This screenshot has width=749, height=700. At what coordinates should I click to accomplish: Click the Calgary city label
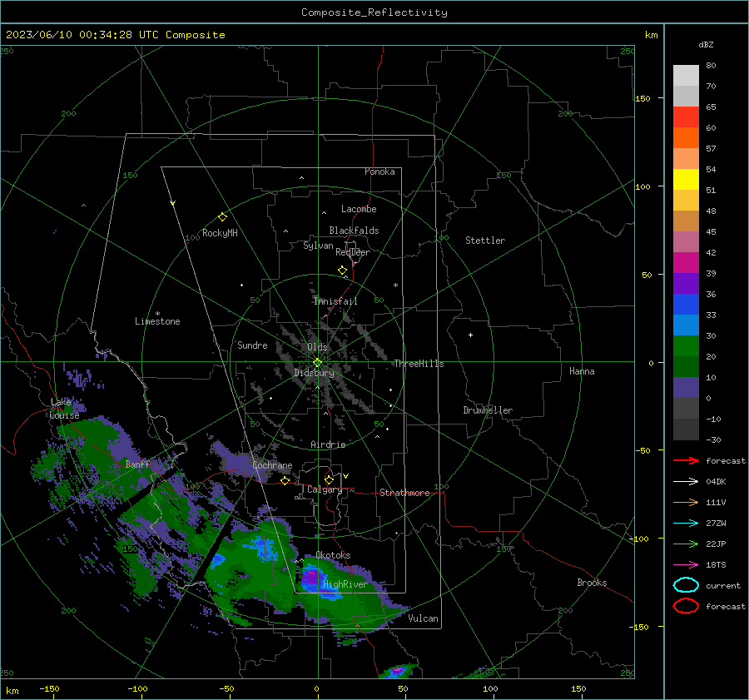coord(325,489)
